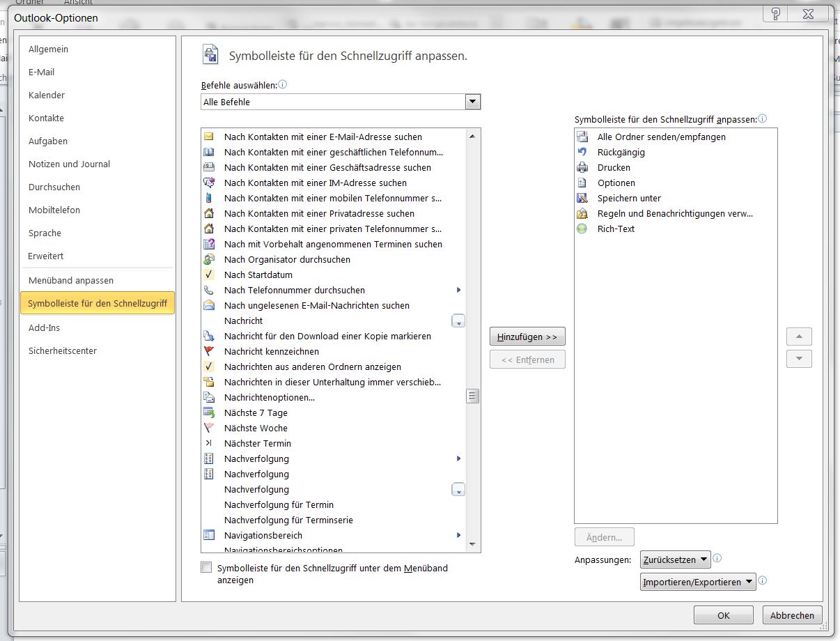The image size is (840, 641).
Task: Click icon for geschäftlichen Telefonnummer search command
Action: pyautogui.click(x=209, y=152)
